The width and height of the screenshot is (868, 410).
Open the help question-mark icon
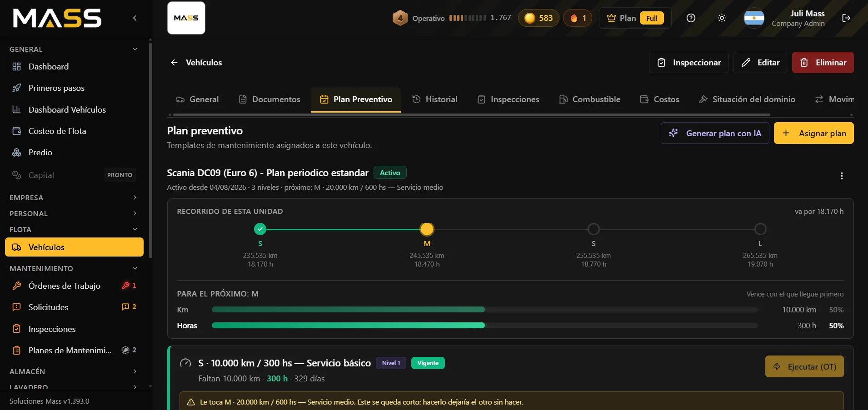click(x=691, y=18)
